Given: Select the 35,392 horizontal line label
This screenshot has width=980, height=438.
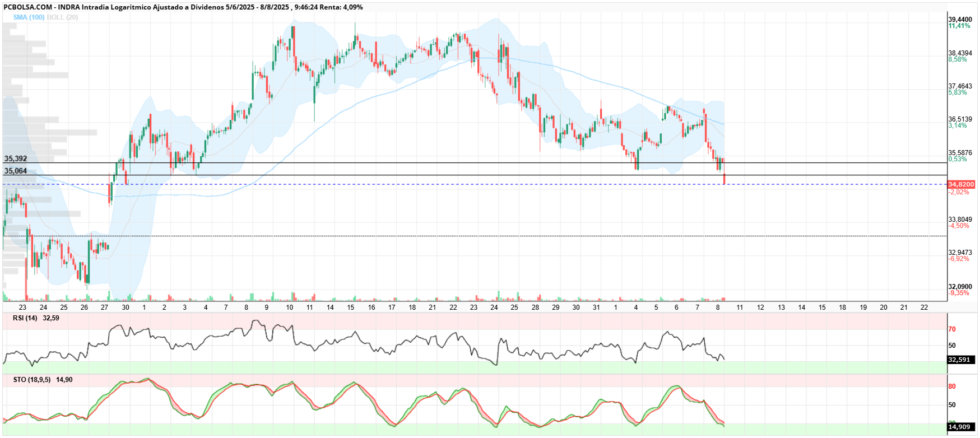Looking at the screenshot, I should (x=16, y=159).
